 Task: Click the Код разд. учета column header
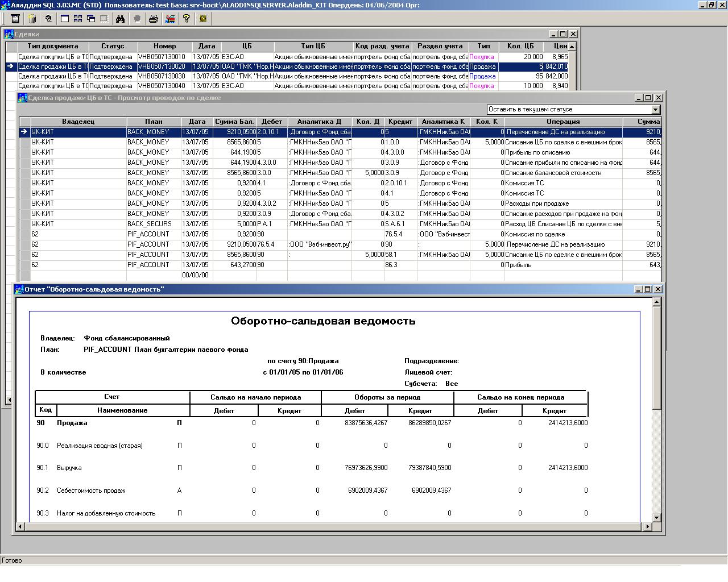click(382, 46)
